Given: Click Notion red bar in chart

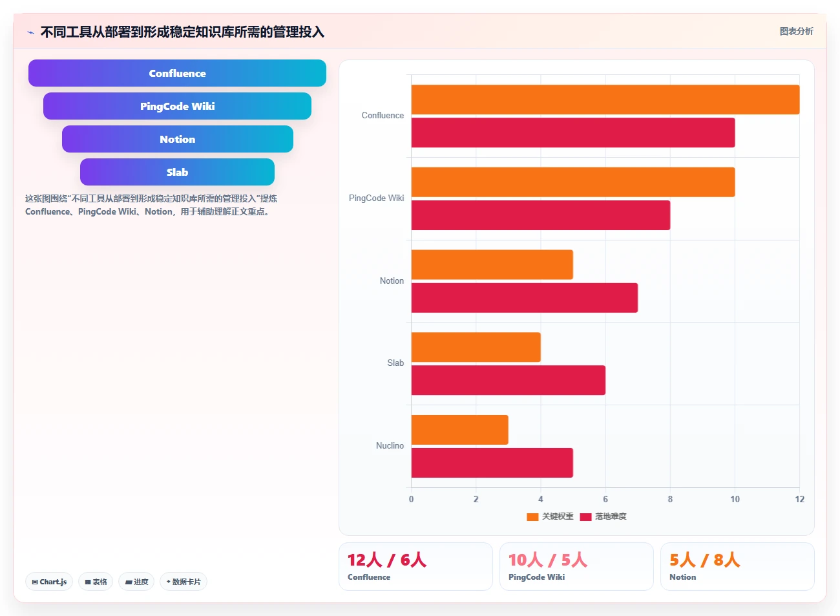Looking at the screenshot, I should point(525,298).
